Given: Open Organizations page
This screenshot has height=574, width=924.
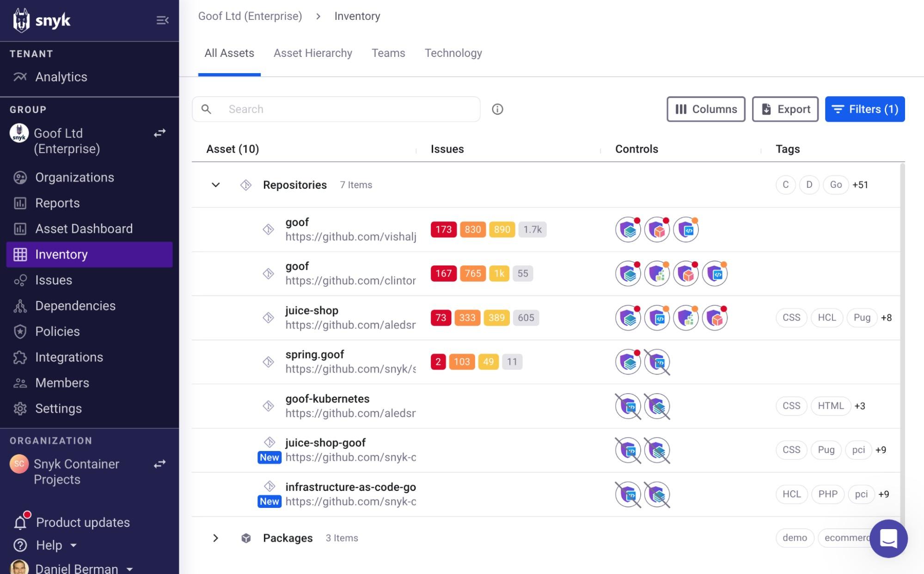Looking at the screenshot, I should point(74,177).
